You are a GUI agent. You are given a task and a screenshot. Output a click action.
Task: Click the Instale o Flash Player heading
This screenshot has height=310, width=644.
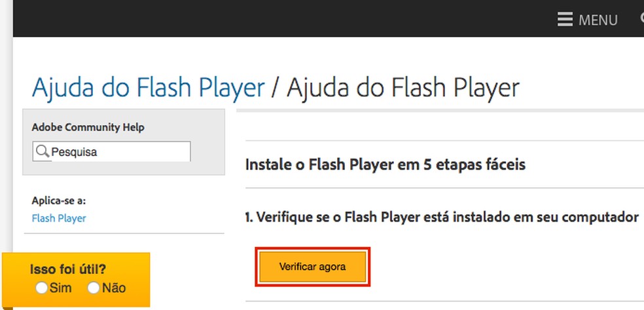(385, 165)
